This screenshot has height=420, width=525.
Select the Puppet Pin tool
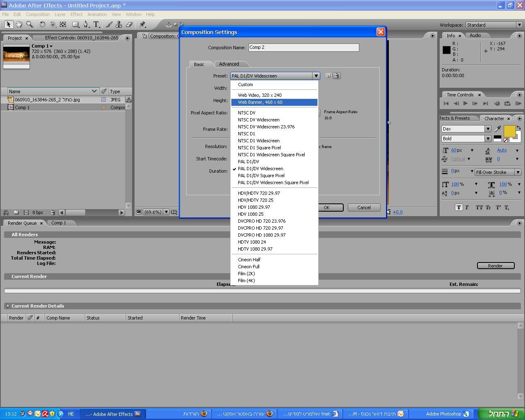pyautogui.click(x=142, y=25)
